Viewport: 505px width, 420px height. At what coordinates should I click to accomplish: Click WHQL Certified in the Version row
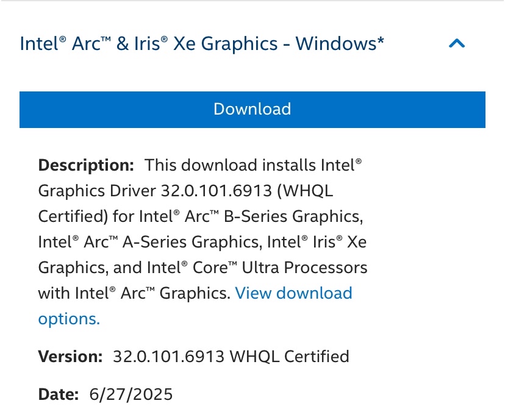click(x=288, y=357)
